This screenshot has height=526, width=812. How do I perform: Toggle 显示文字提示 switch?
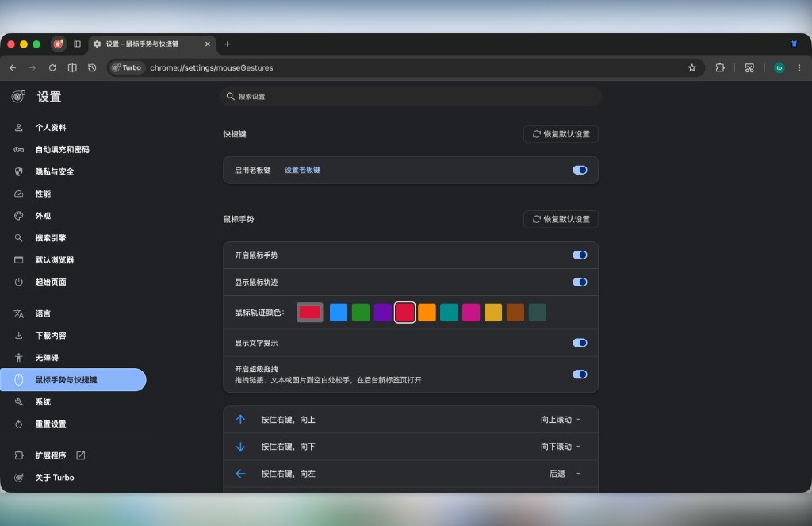coord(580,343)
